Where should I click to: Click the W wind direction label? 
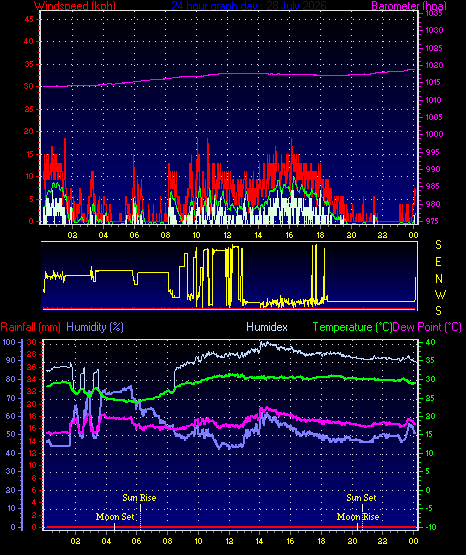tap(440, 294)
